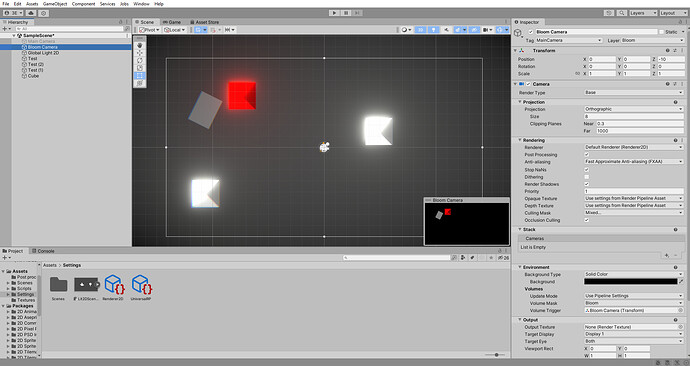Screen dimensions: 690x366
Task: Click the Play button
Action: (334, 13)
